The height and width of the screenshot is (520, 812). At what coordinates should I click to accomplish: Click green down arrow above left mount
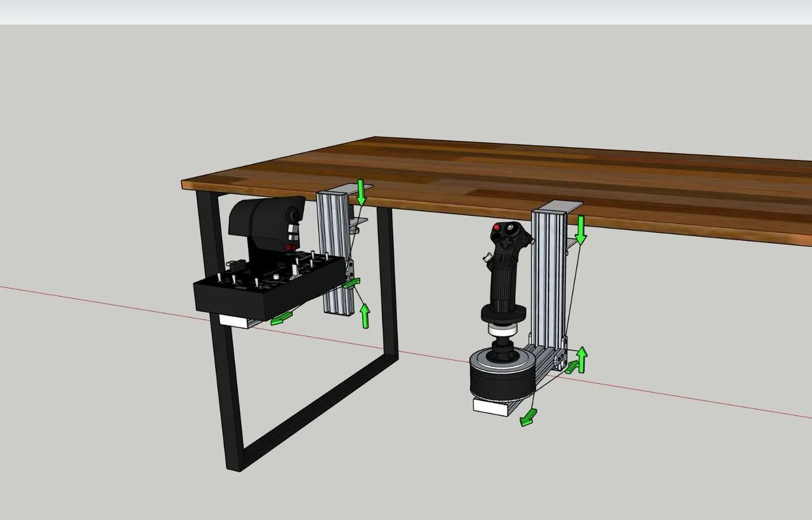coord(361,192)
